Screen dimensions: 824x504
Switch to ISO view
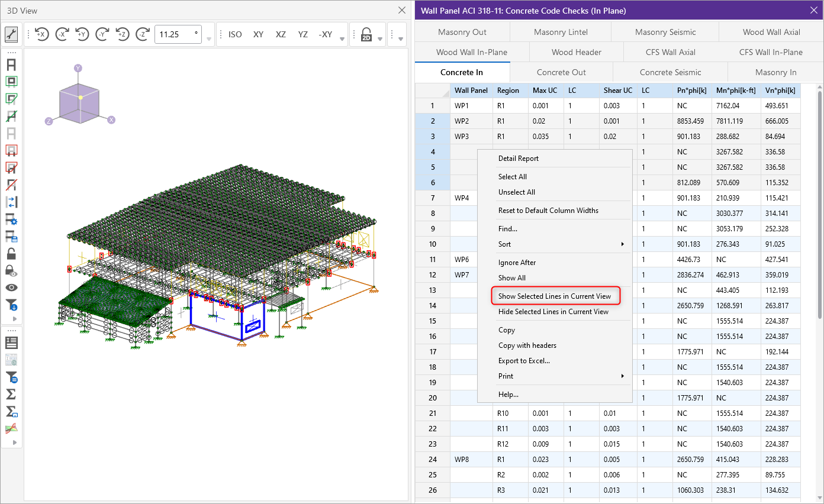(235, 34)
